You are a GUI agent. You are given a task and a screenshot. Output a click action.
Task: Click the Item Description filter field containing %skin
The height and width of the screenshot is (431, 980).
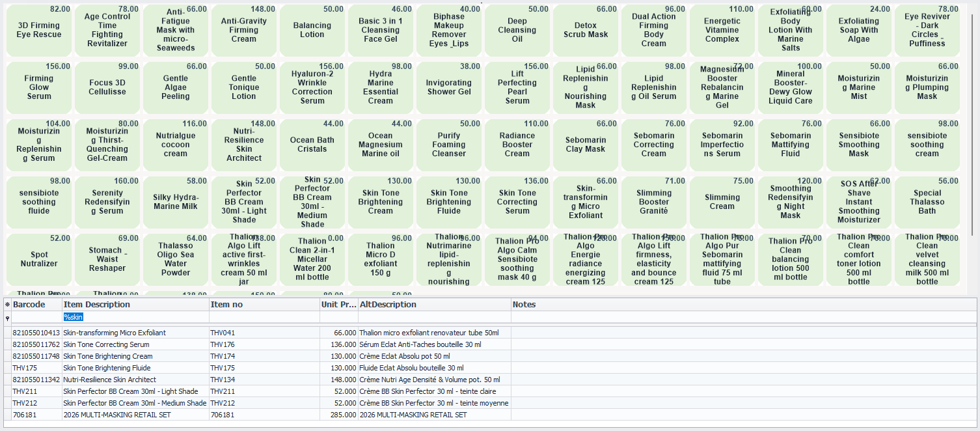point(135,317)
